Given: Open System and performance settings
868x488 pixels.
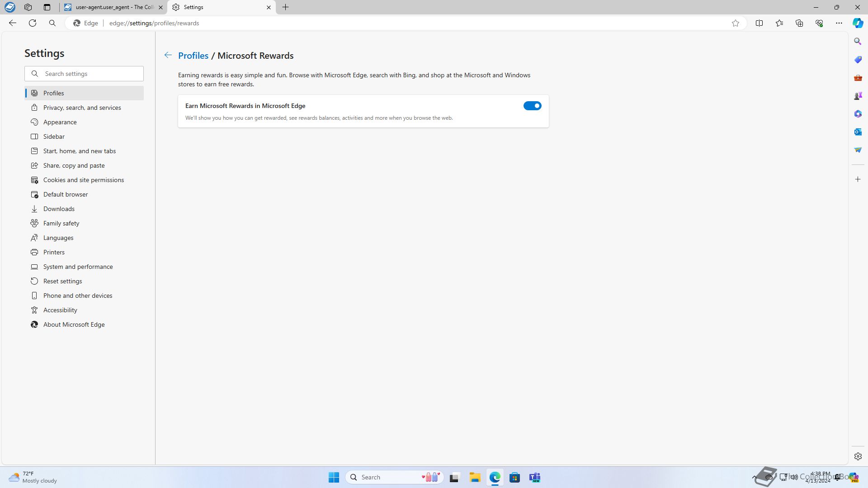Looking at the screenshot, I should 84,267.
